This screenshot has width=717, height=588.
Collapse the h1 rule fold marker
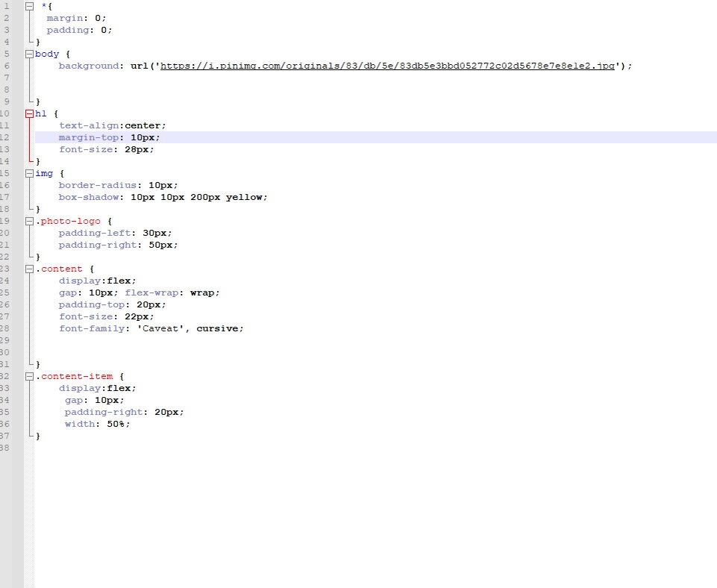pos(29,114)
